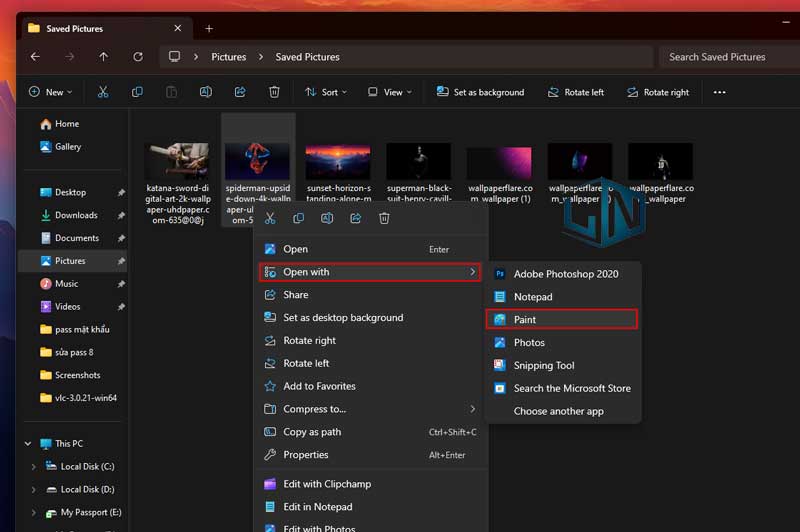This screenshot has width=800, height=532.
Task: Click the Copy icon in the Explorer toolbar
Action: (137, 92)
